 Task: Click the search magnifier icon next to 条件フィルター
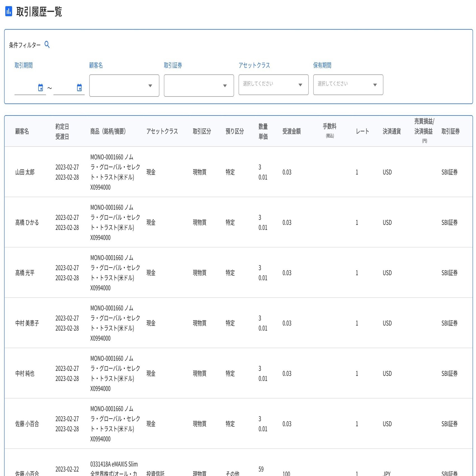tap(47, 44)
